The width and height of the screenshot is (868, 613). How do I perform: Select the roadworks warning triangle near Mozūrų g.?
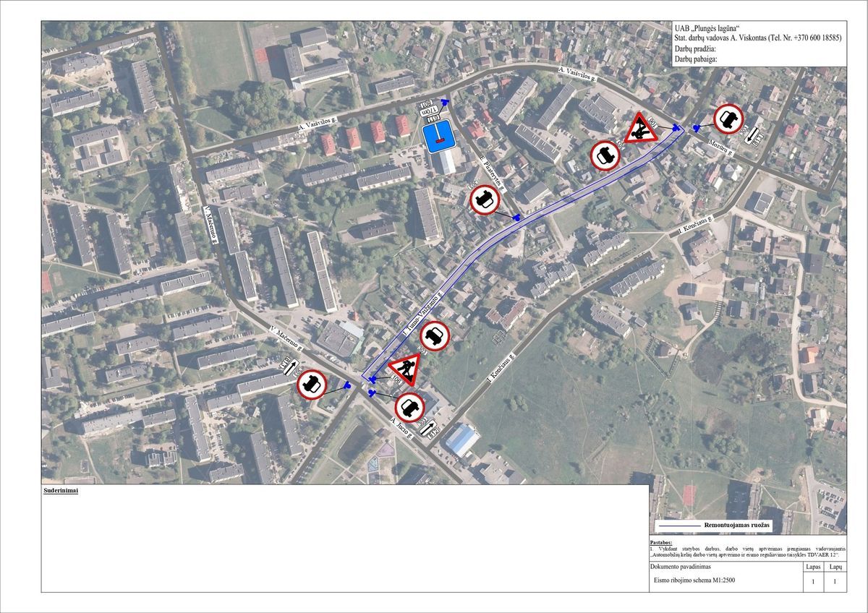pyautogui.click(x=639, y=129)
